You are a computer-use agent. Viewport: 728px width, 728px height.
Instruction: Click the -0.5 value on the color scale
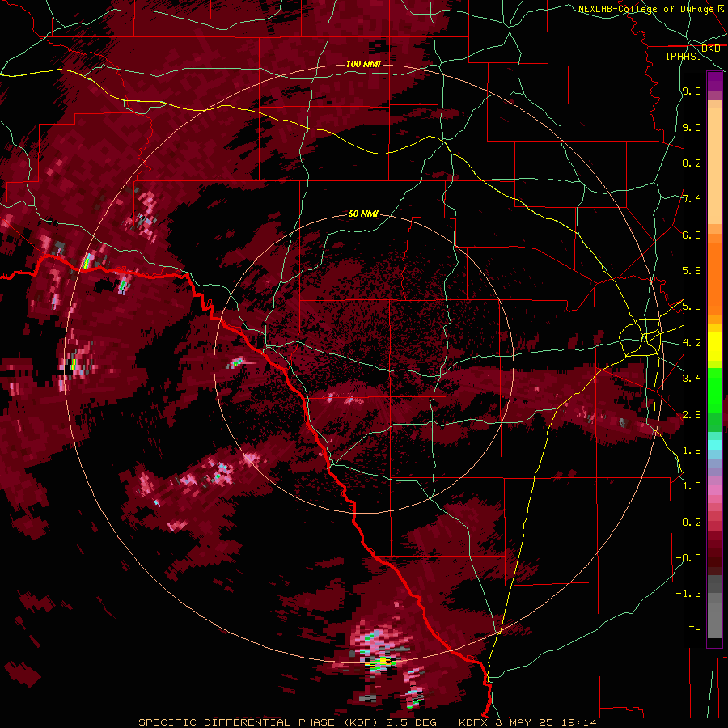[x=688, y=557]
